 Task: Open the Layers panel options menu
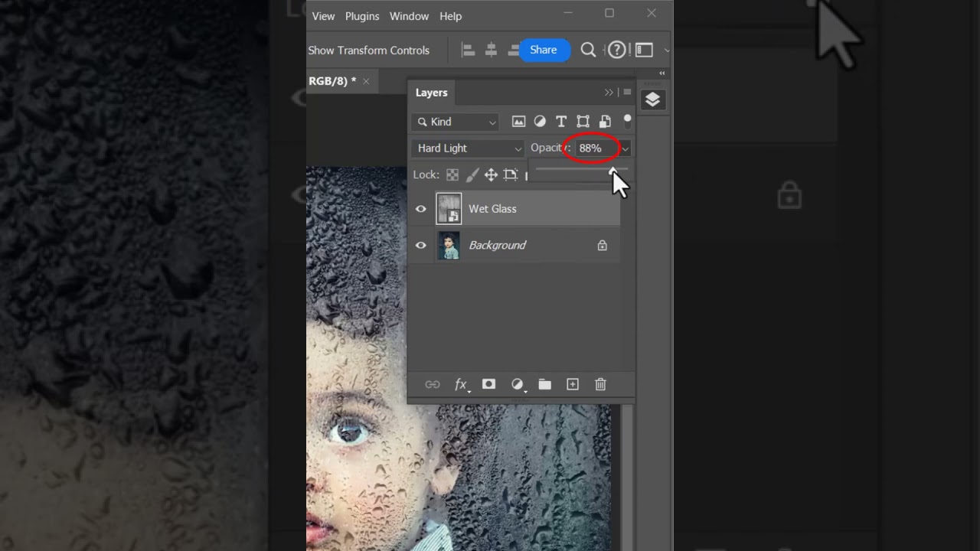click(x=627, y=93)
